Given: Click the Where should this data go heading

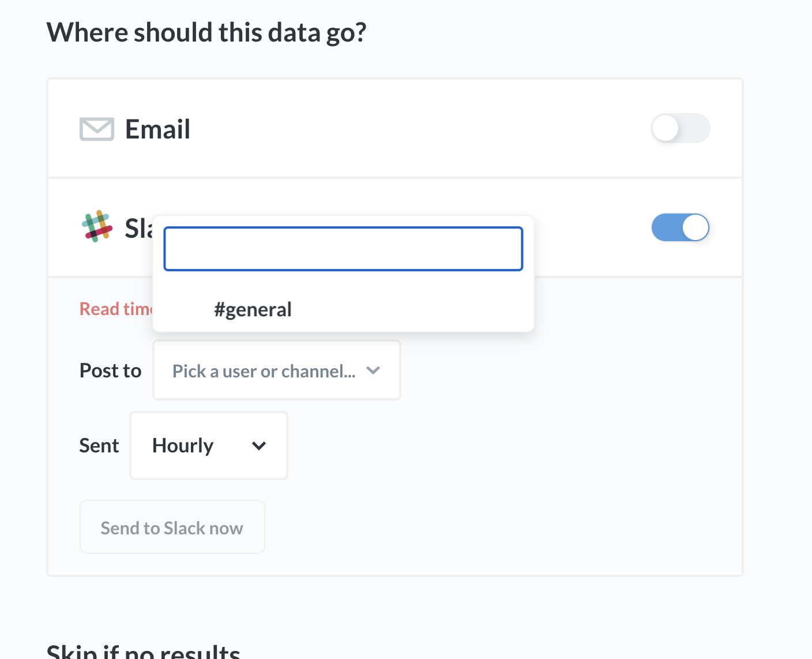Looking at the screenshot, I should coord(206,32).
